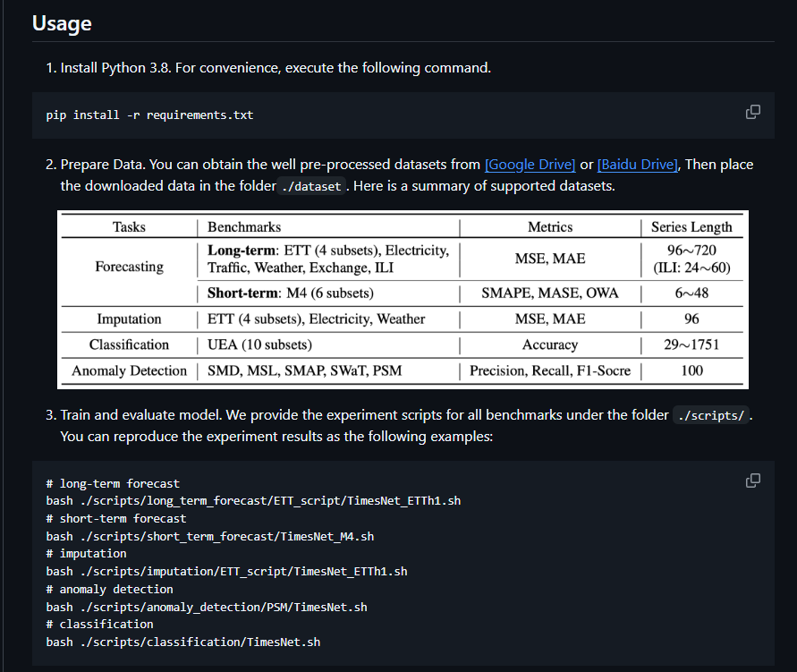The width and height of the screenshot is (797, 672).
Task: Click the 'Anomaly Detection' table row label
Action: [x=129, y=370]
